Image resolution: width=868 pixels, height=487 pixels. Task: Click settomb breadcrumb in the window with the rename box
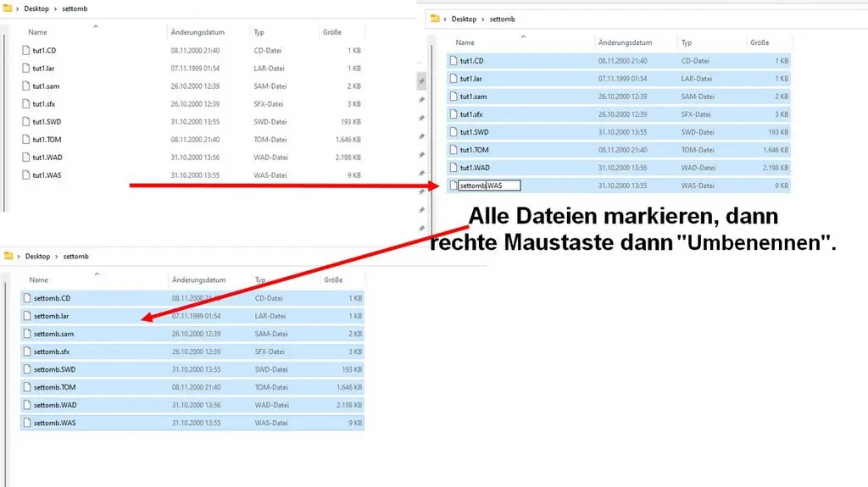[x=502, y=19]
